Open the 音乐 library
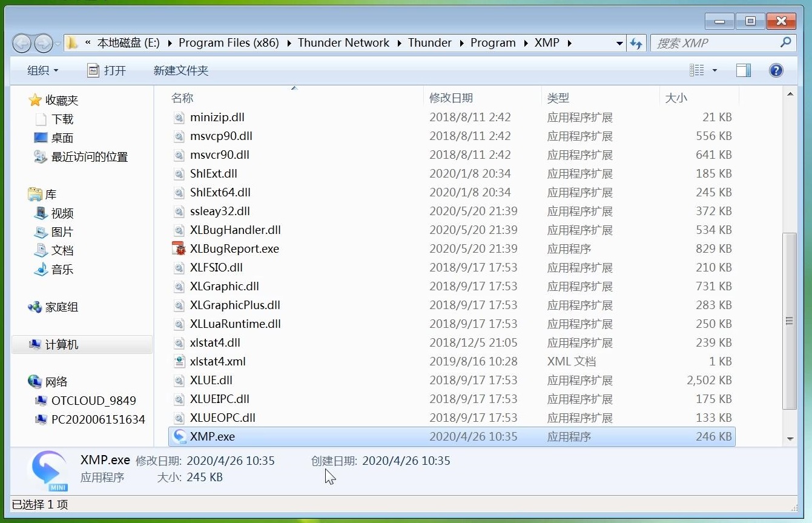 pyautogui.click(x=54, y=270)
